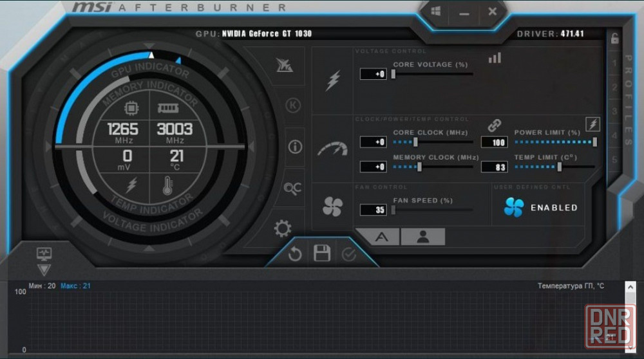Click the Fan Speed 35 value field
The width and height of the screenshot is (644, 359).
click(x=373, y=210)
